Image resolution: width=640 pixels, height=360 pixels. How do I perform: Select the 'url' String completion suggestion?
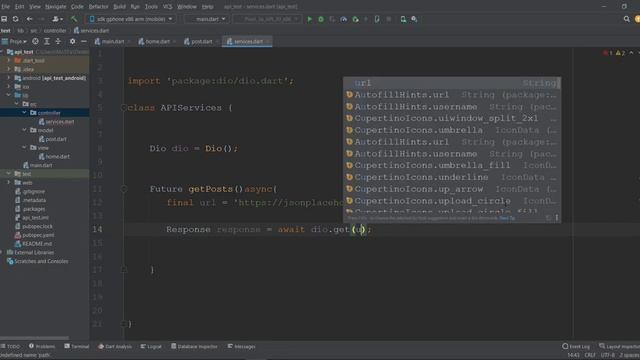pos(452,83)
